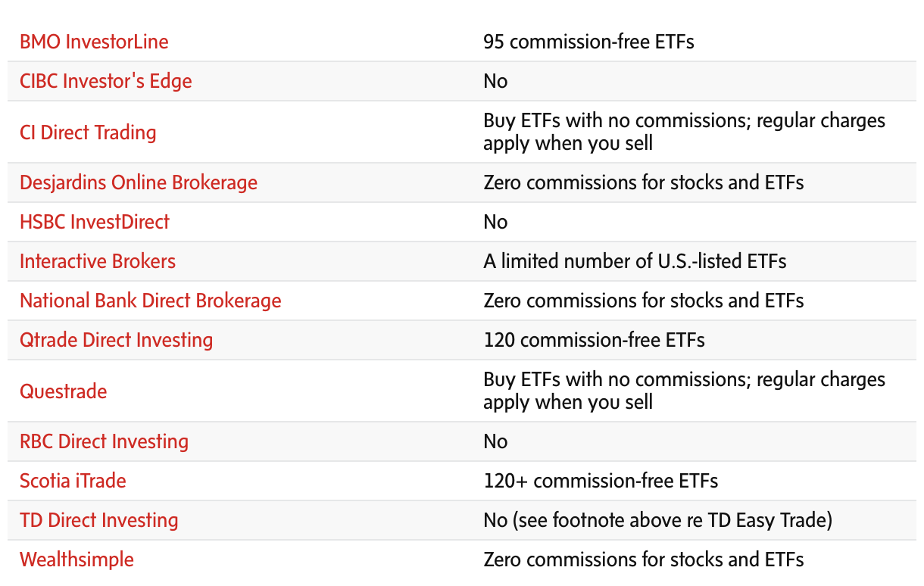The height and width of the screenshot is (586, 924).
Task: Open the Interactive Brokers link
Action: tap(98, 261)
